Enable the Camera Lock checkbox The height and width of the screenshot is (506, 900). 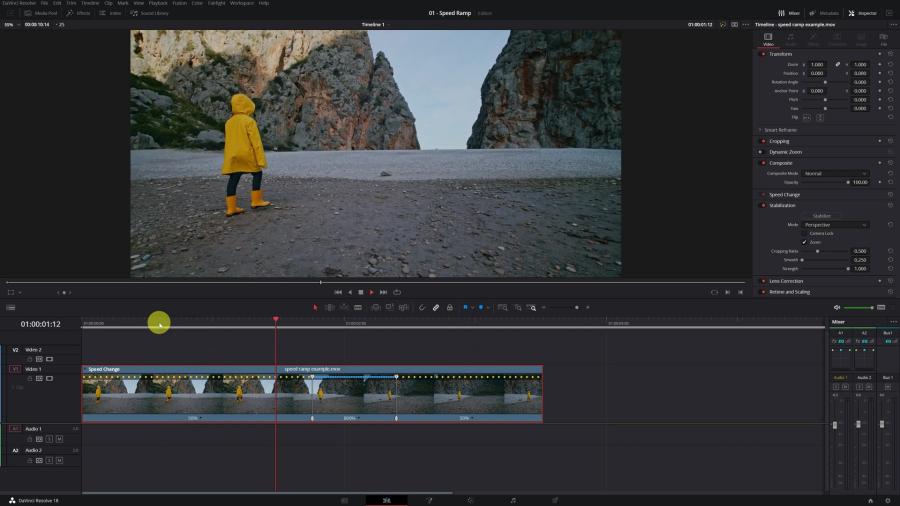[x=804, y=233]
